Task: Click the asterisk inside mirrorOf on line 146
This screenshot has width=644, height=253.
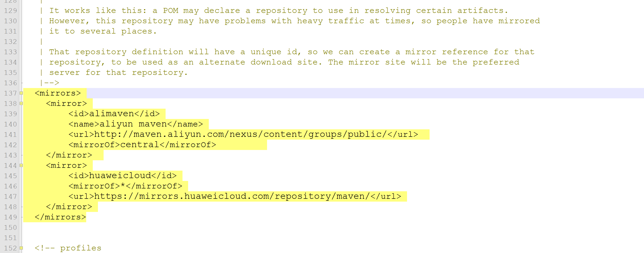Action: (x=123, y=186)
